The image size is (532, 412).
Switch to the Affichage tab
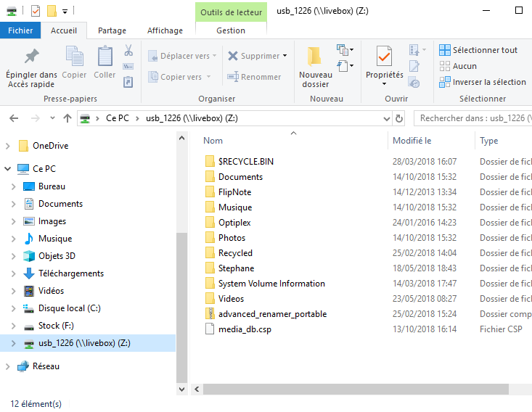(165, 30)
